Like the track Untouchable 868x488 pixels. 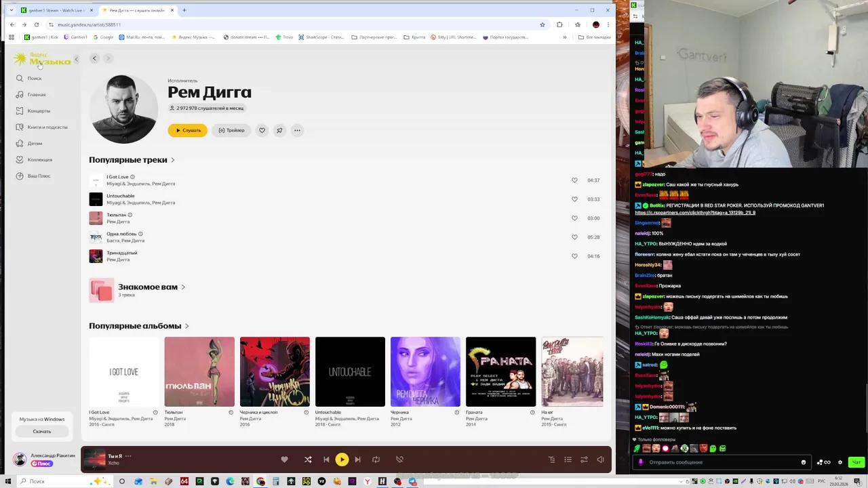(x=574, y=199)
